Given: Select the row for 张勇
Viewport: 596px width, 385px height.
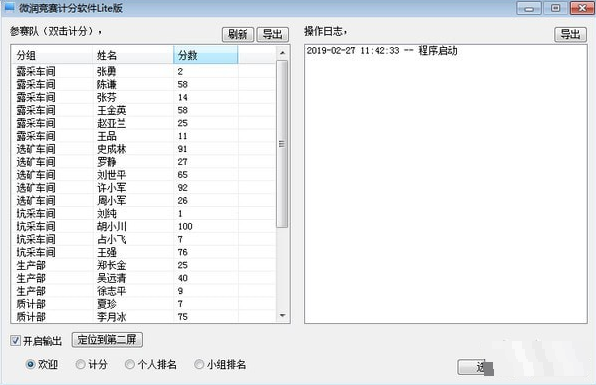Looking at the screenshot, I should pos(143,71).
